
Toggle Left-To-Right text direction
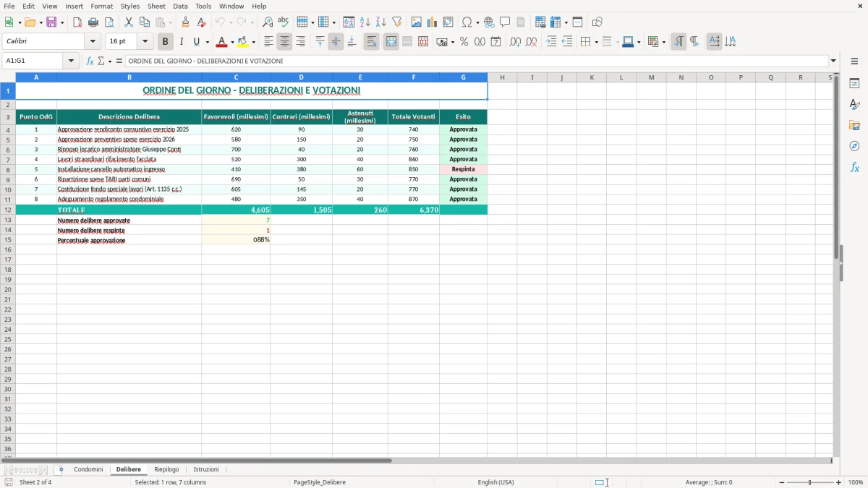(x=678, y=42)
